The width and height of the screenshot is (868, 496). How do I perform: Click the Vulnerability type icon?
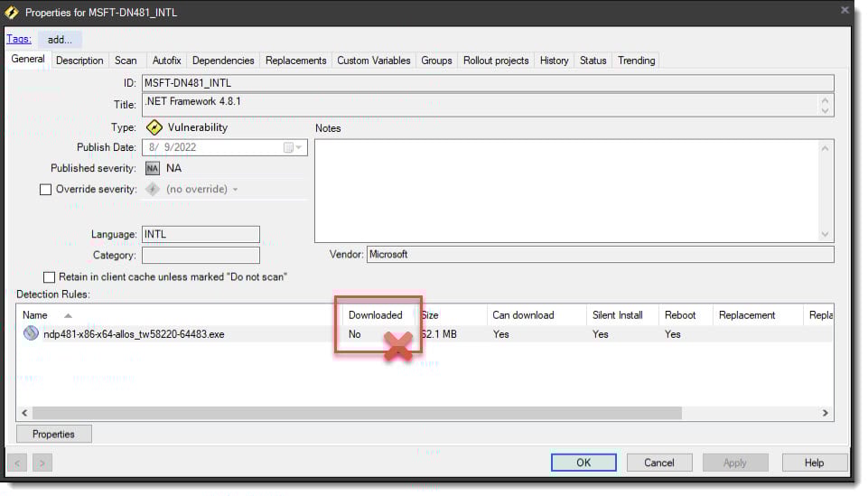pyautogui.click(x=154, y=127)
